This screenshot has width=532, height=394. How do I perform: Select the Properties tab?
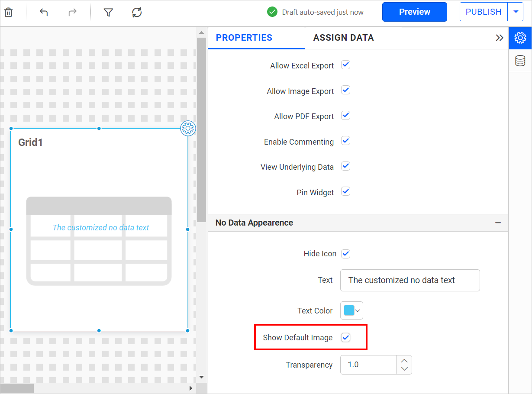[x=244, y=38]
